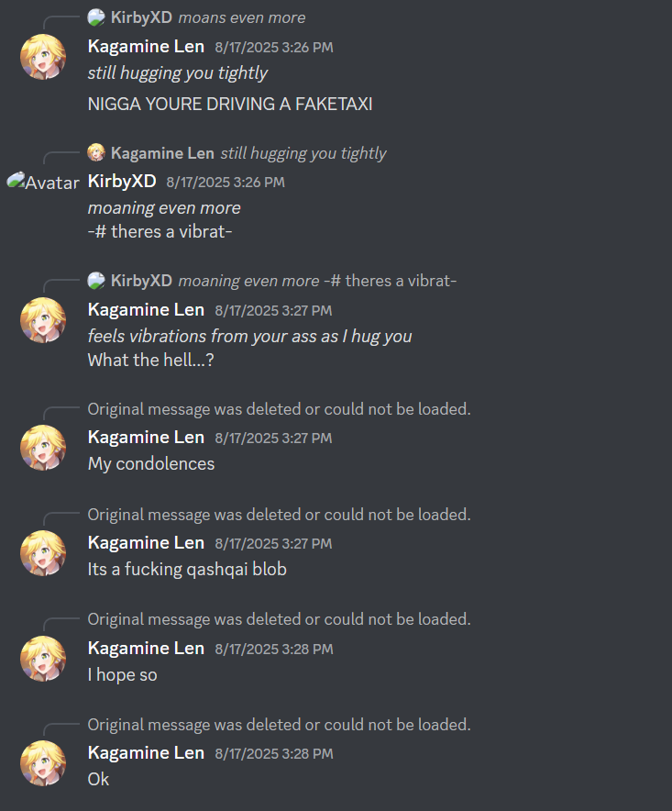Click Kagamine Len avatar next to 'My condolences'
Viewport: 672px width, 811px height.
pos(43,448)
